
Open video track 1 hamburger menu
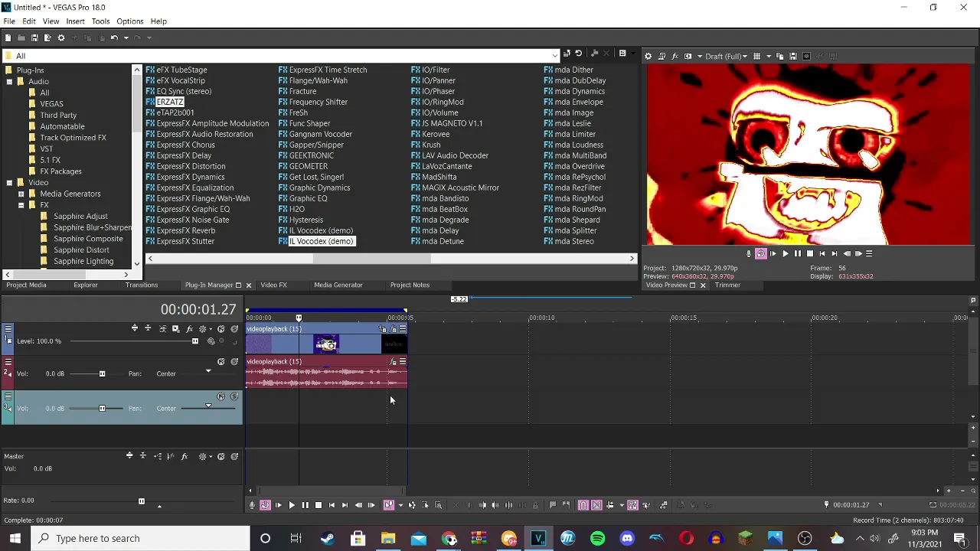coord(8,329)
